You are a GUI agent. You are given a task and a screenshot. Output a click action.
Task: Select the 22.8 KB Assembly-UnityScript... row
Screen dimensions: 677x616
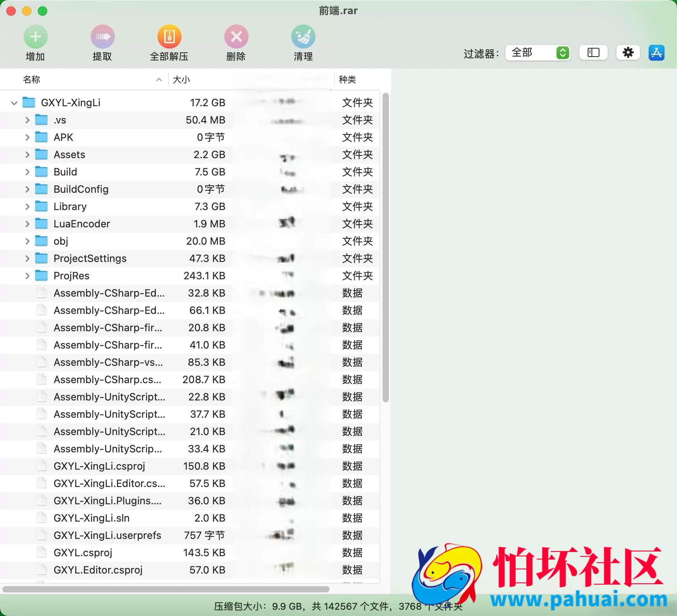pyautogui.click(x=190, y=397)
